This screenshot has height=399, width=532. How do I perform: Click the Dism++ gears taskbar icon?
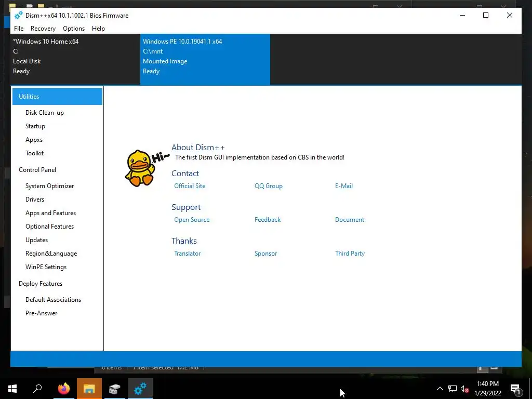click(140, 389)
